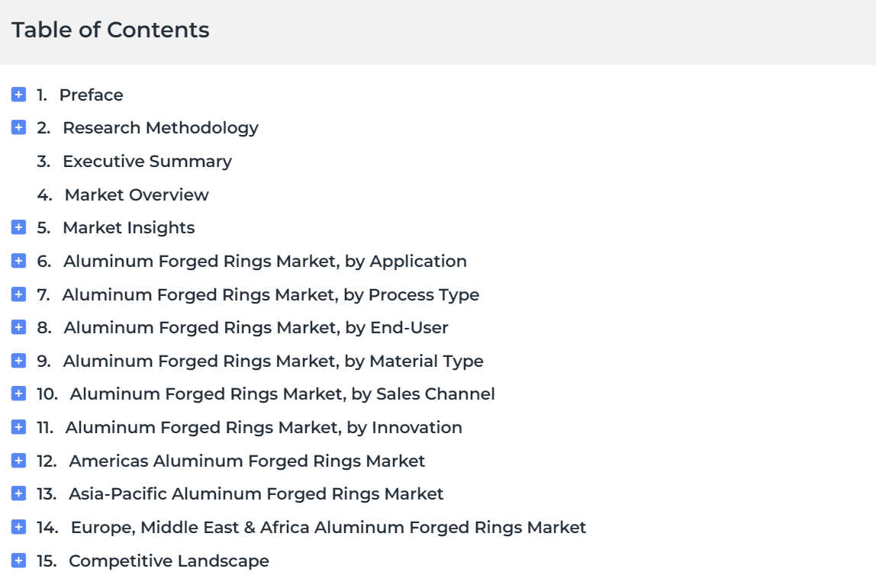Click plus icon beside by Application chapter

pos(18,261)
